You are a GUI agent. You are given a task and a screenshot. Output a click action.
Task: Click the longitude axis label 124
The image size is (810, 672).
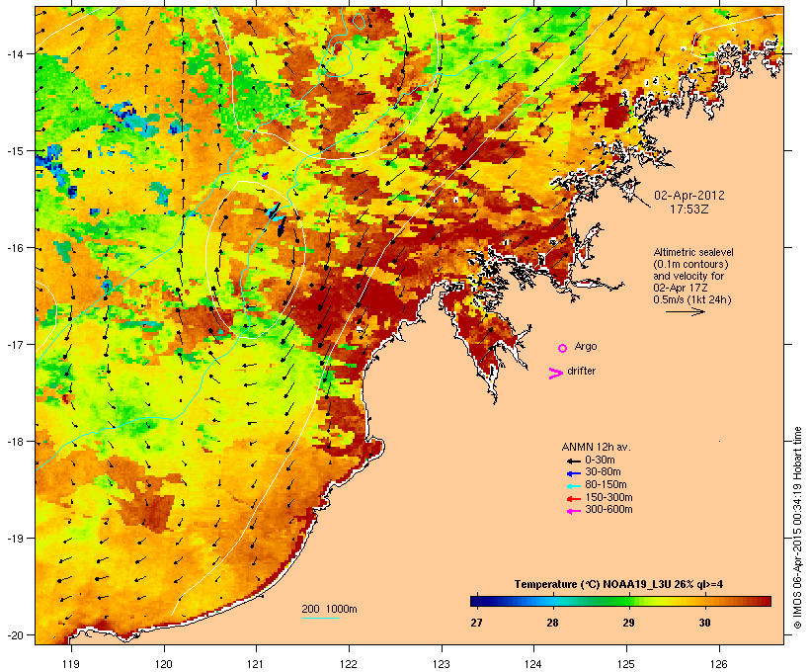coord(533,664)
